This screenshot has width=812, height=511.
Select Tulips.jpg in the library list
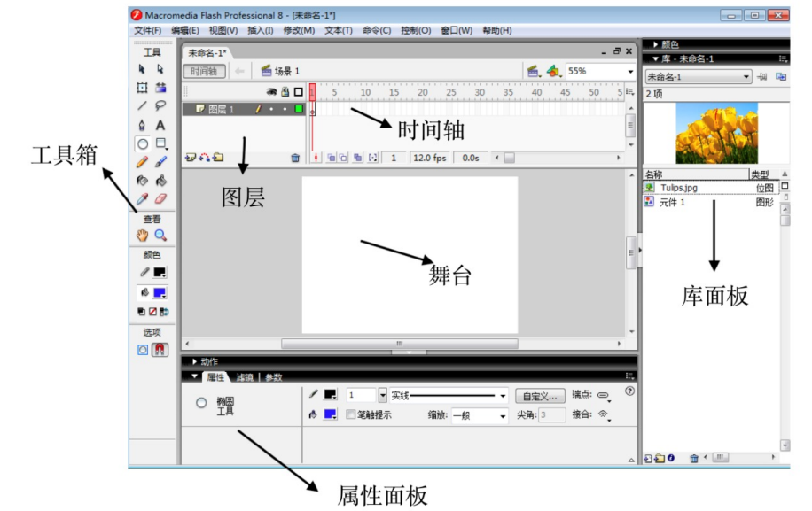[679, 188]
